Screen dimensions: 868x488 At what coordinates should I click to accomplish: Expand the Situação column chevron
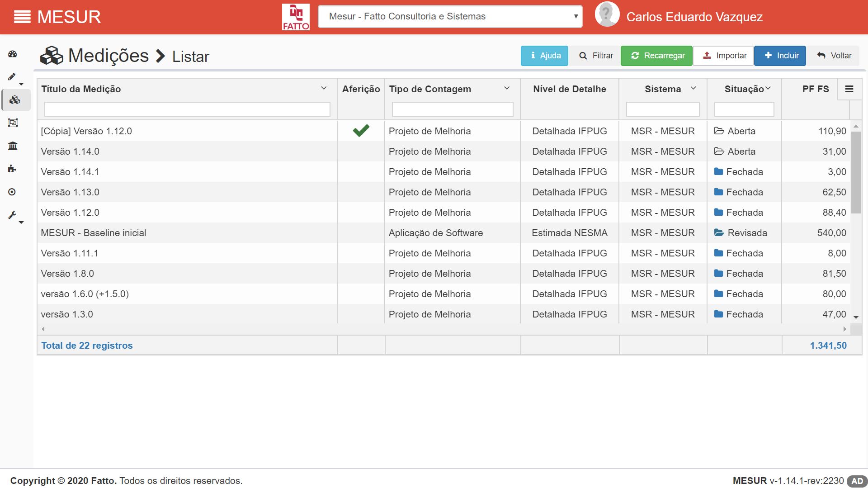(768, 88)
